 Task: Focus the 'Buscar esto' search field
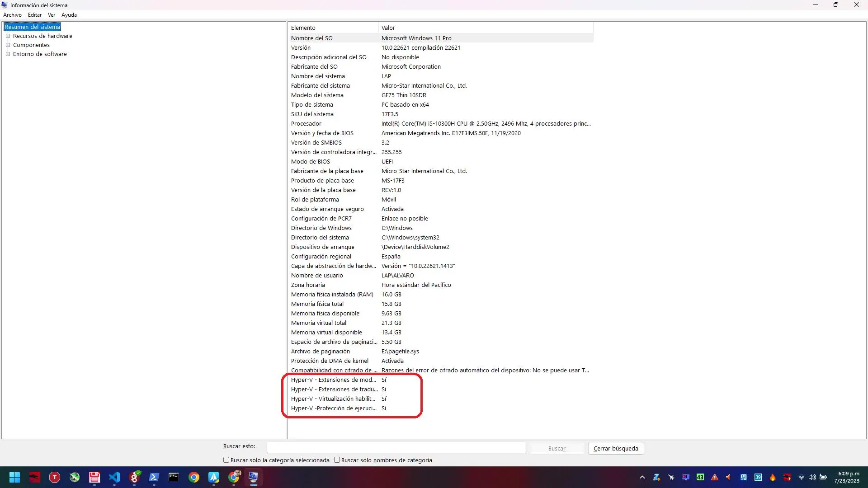click(396, 447)
